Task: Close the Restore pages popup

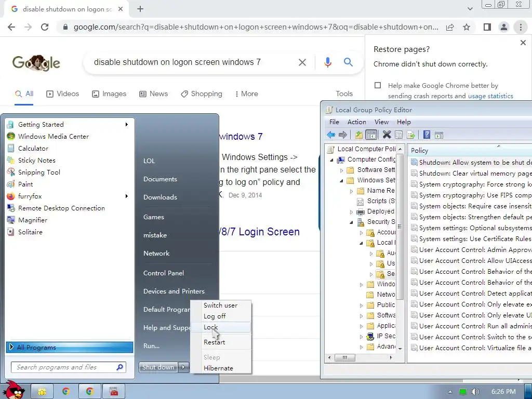Action: click(523, 43)
